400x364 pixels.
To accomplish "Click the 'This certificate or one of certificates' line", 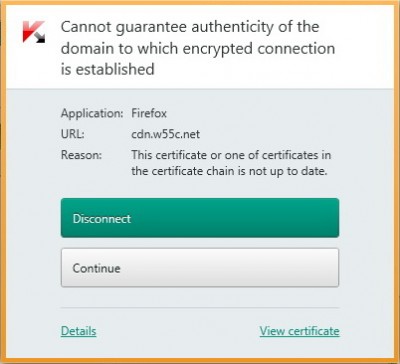I will pyautogui.click(x=231, y=155).
